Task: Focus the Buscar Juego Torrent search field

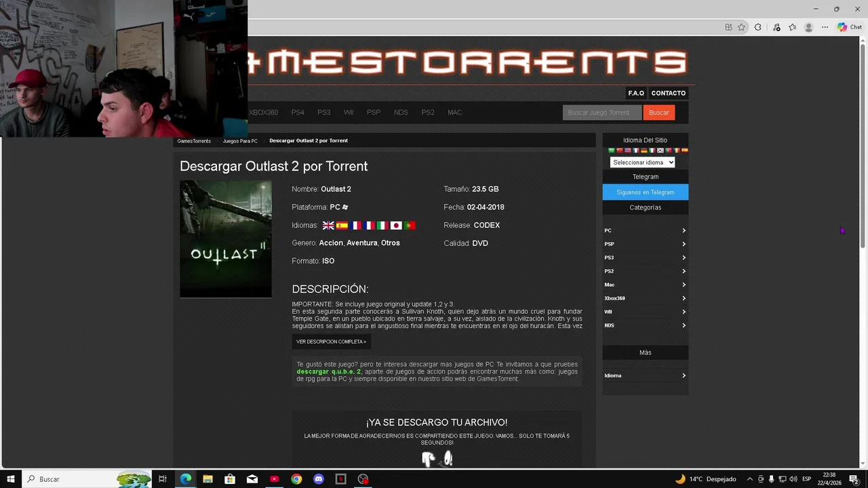Action: (602, 113)
